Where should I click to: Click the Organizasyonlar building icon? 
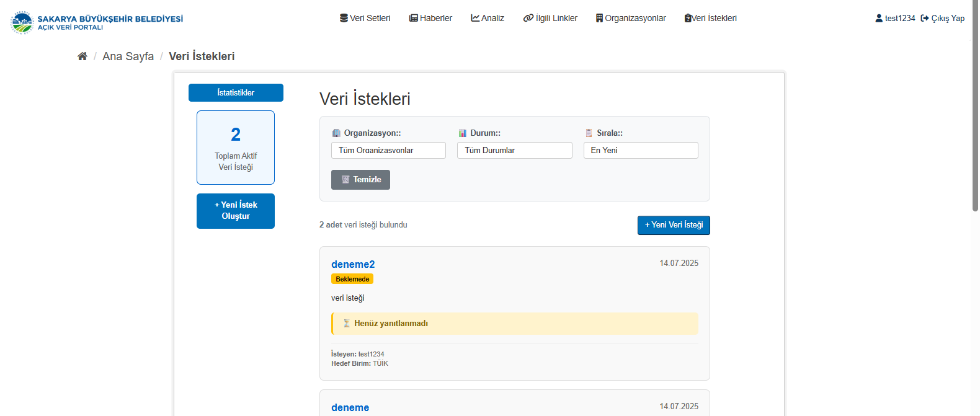tap(599, 18)
